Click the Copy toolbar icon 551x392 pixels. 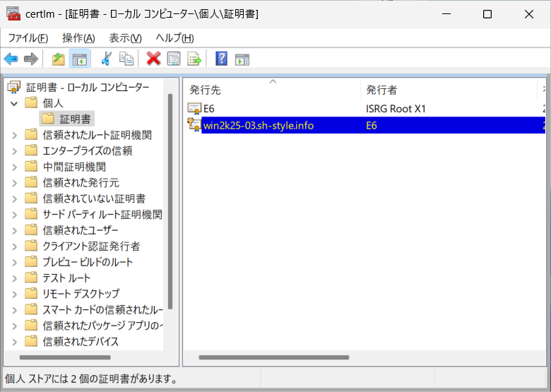pos(126,59)
